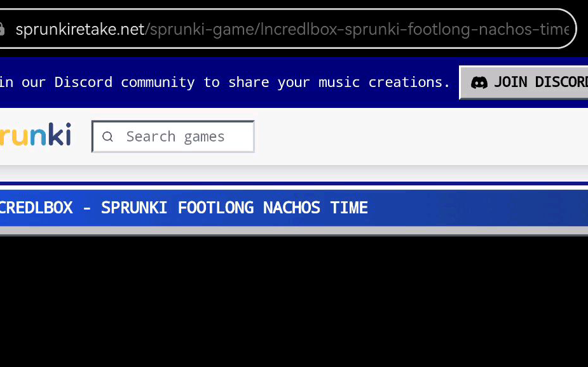Click the magnifier icon in search box
588x367 pixels.
click(107, 137)
